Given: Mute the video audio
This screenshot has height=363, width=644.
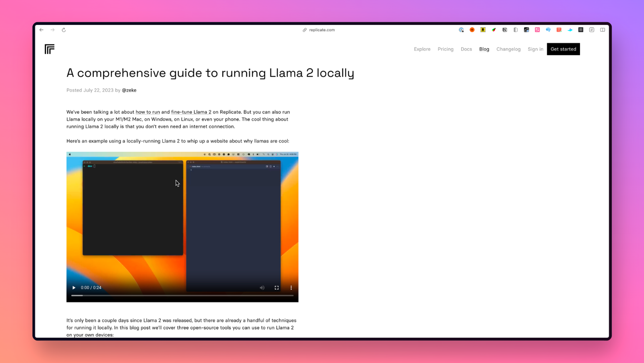Looking at the screenshot, I should click(x=262, y=288).
